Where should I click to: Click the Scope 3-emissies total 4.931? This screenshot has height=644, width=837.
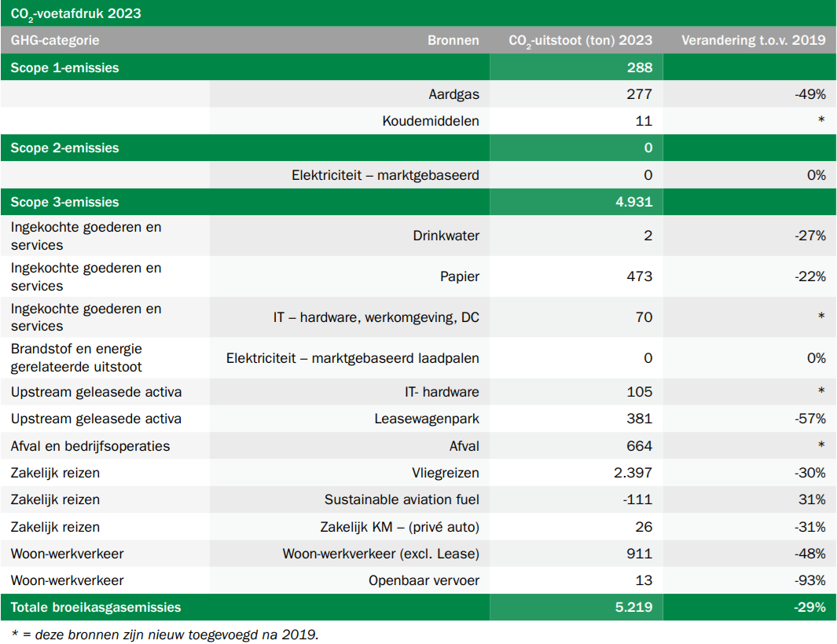click(x=633, y=202)
